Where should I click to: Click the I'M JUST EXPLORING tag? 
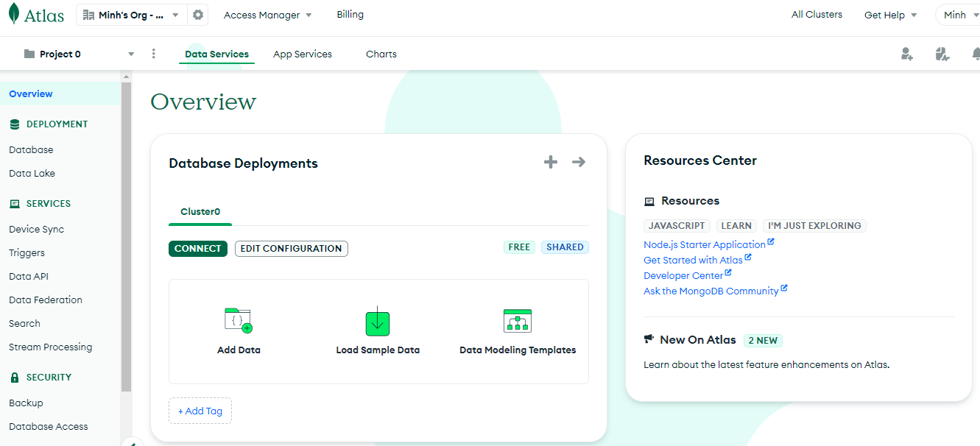point(814,226)
